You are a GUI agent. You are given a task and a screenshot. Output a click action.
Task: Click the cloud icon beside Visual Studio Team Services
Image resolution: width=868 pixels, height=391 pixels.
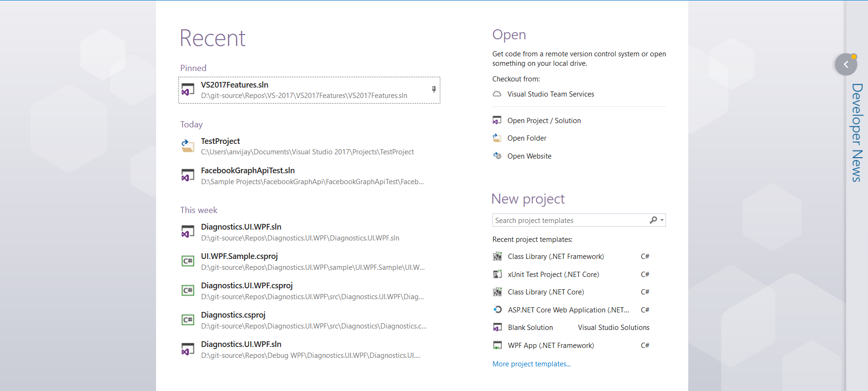point(497,94)
